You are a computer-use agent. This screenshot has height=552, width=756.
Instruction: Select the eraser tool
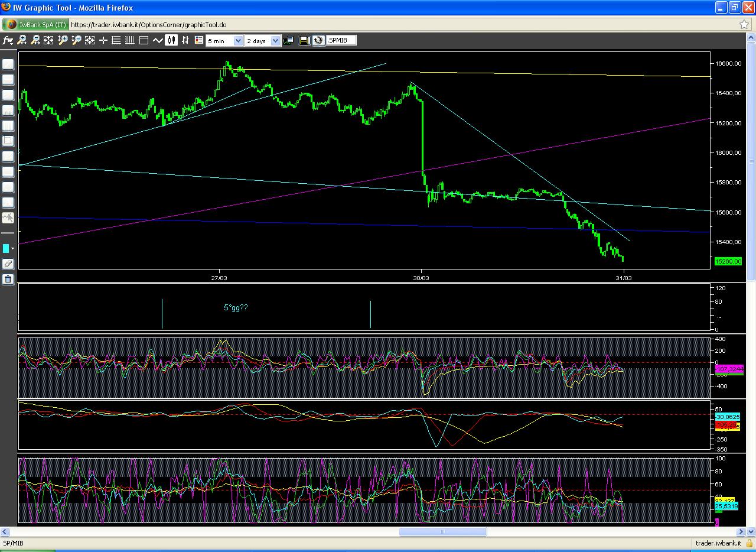8,264
